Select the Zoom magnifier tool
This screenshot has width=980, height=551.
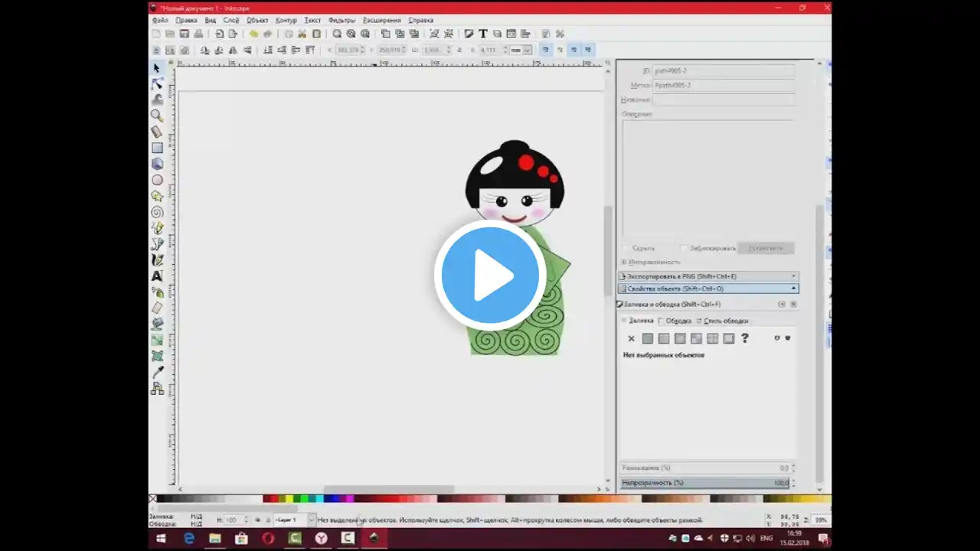(x=157, y=116)
